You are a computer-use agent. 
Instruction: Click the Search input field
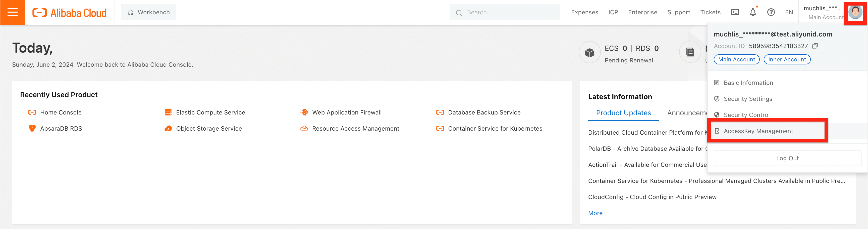505,12
